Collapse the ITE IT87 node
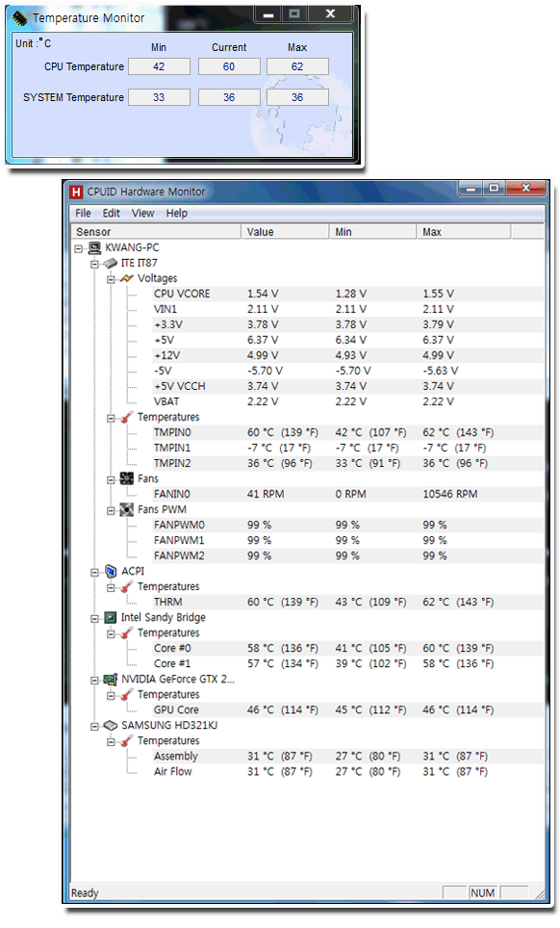The image size is (560, 928). (94, 264)
